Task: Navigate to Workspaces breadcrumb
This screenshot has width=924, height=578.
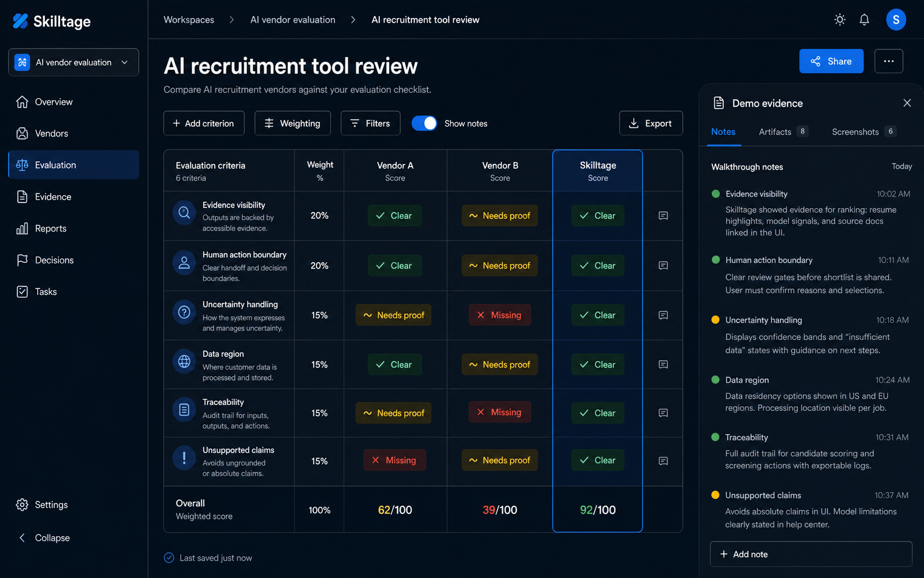Action: click(189, 20)
